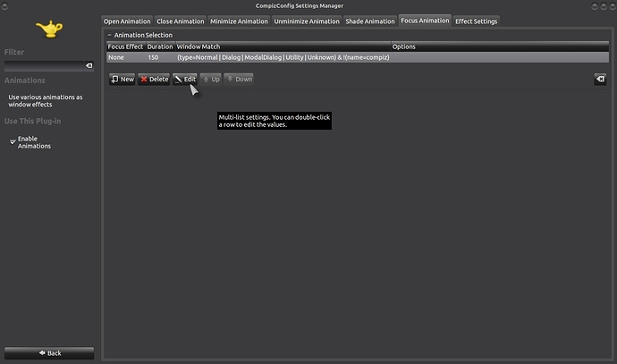Sort by Focus Effect column header
The image size is (617, 364).
click(125, 47)
